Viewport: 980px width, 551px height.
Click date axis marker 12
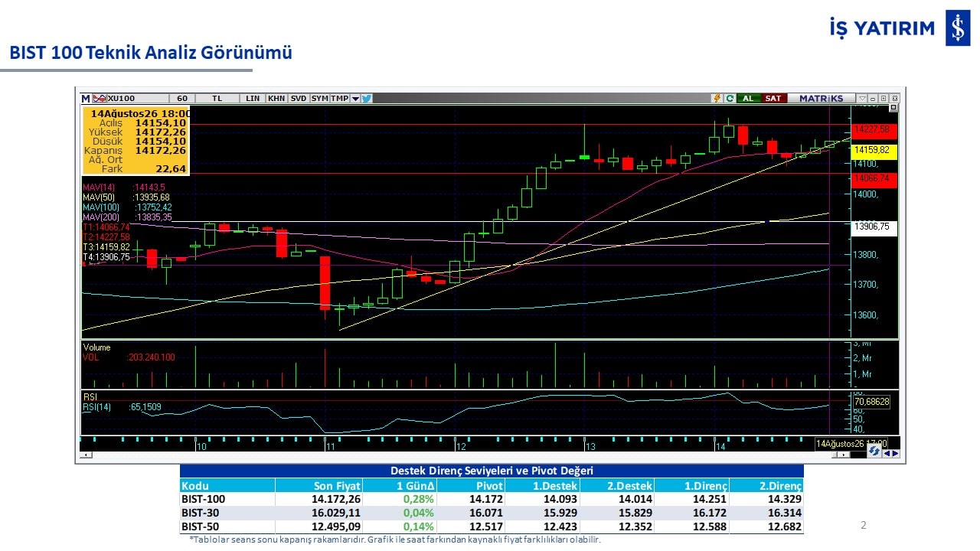point(461,446)
